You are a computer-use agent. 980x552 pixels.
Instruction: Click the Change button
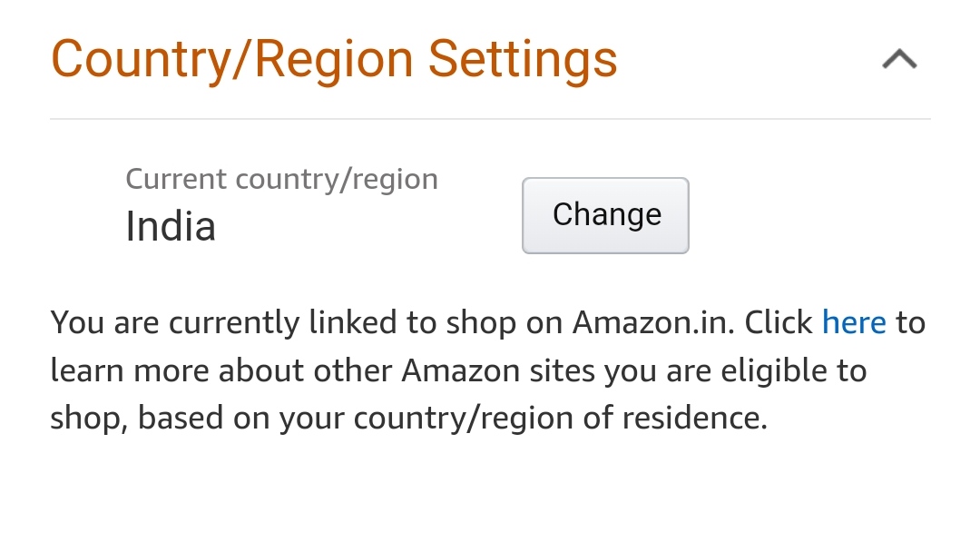(x=605, y=215)
